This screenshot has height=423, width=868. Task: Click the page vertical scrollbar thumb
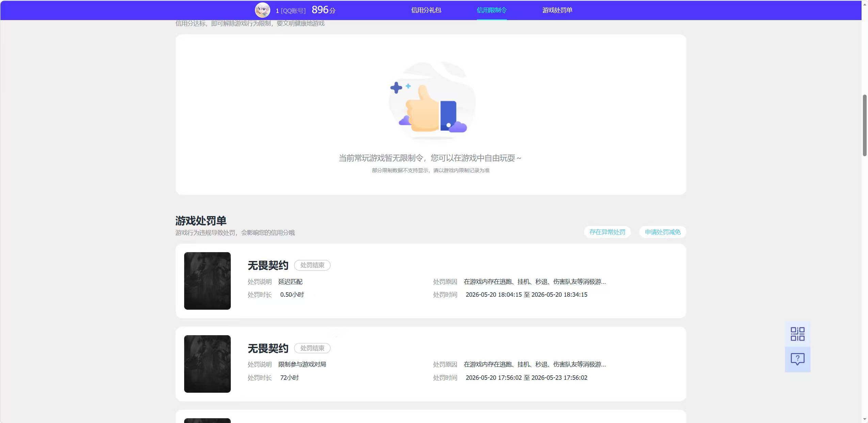(865, 125)
